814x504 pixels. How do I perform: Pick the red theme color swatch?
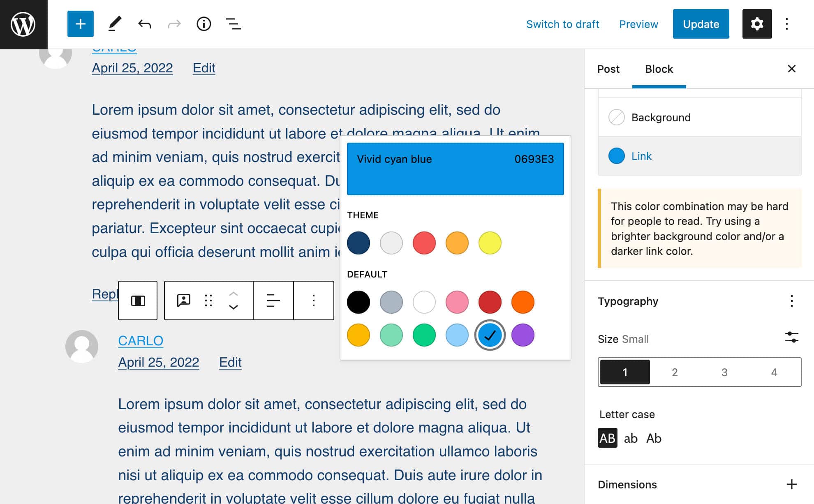pos(424,243)
